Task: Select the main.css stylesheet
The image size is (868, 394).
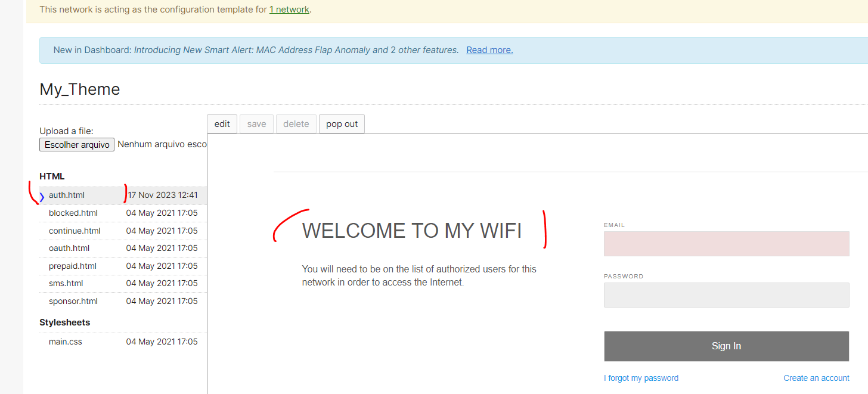Action: [x=66, y=341]
